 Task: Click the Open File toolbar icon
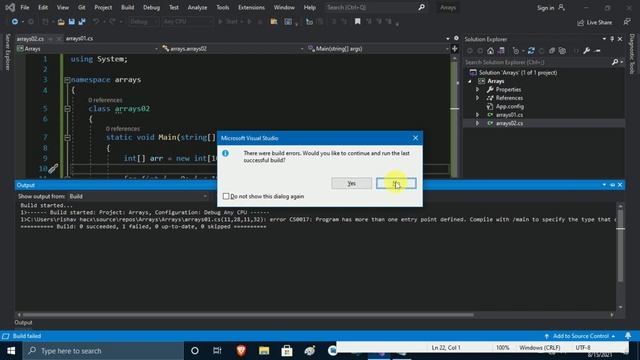tap(61, 22)
